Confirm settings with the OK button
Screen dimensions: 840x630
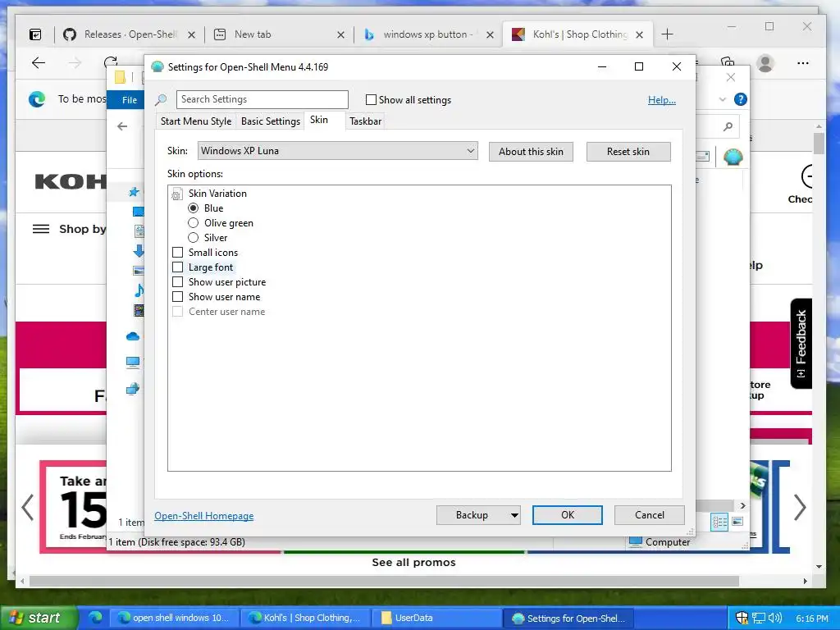[568, 515]
